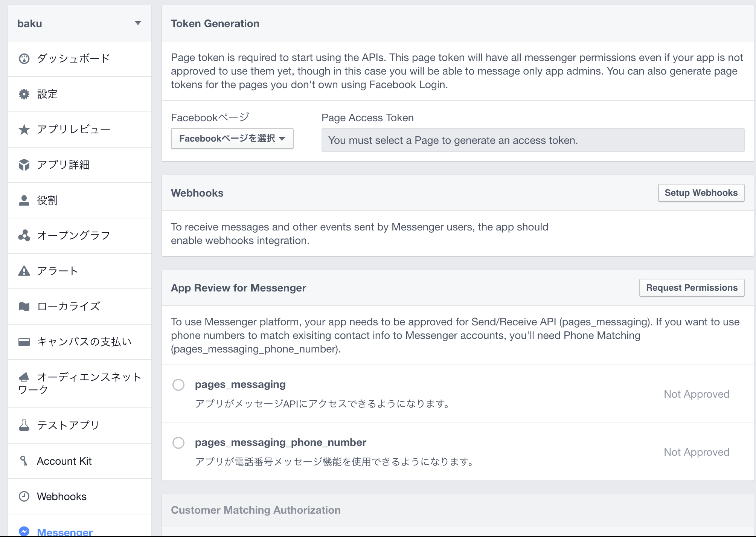Click the Messenger bubble icon
This screenshot has width=756, height=537.
(x=24, y=531)
